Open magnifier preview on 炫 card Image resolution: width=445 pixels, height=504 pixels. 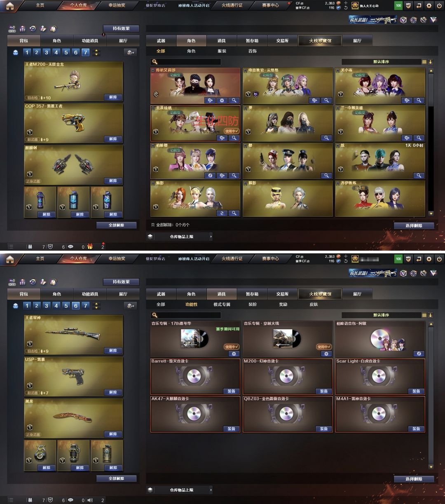tap(419, 175)
